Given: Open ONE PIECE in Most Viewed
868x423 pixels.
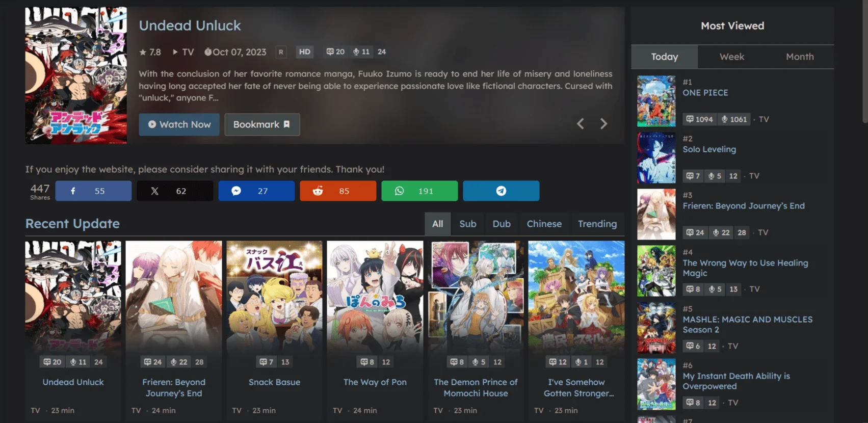Looking at the screenshot, I should pos(705,93).
